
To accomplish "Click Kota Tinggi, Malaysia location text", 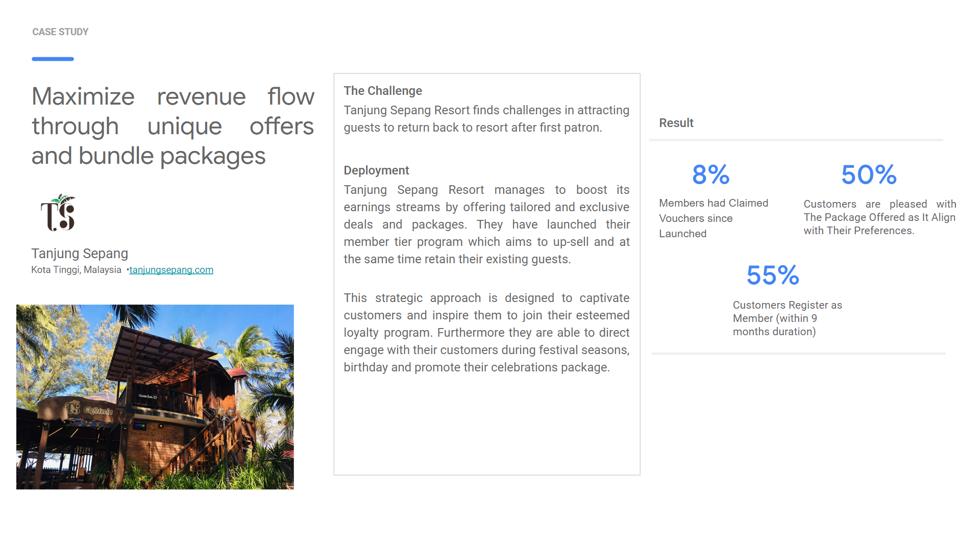I will pyautogui.click(x=76, y=270).
